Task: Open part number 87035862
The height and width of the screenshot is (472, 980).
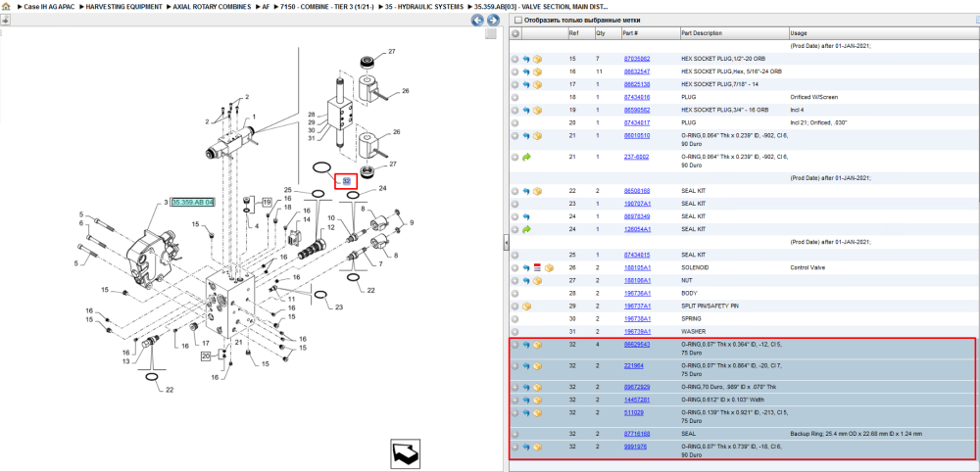Action: pos(636,59)
